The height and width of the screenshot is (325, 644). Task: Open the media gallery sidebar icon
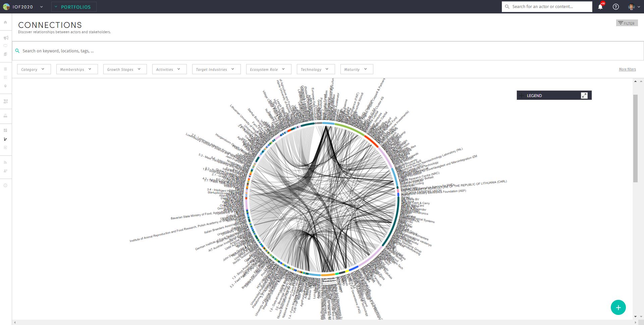click(5, 101)
